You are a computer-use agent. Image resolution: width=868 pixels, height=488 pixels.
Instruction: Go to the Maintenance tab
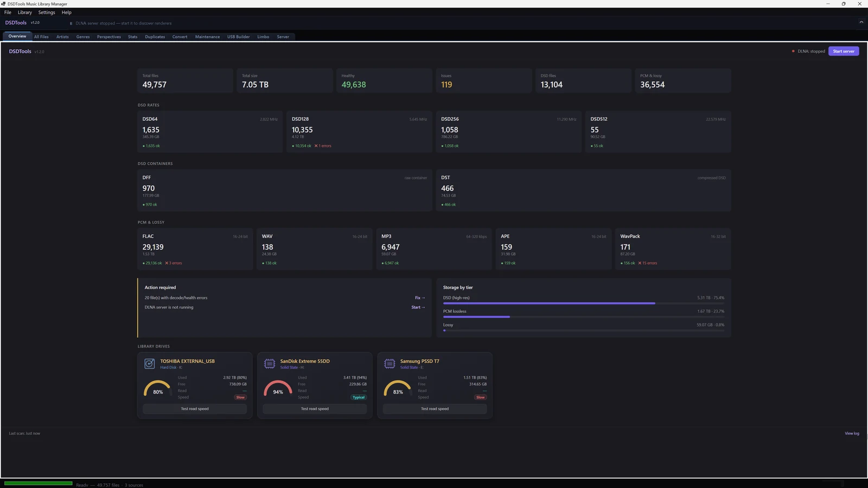click(208, 37)
